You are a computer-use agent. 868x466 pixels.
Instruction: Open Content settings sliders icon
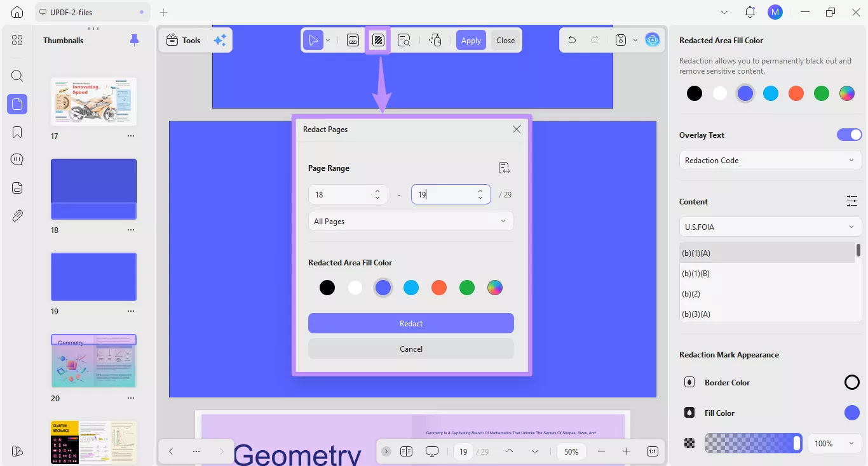852,201
